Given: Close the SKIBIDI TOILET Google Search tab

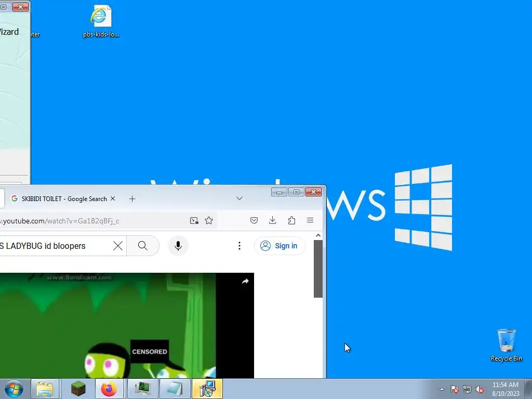Looking at the screenshot, I should click(x=113, y=198).
